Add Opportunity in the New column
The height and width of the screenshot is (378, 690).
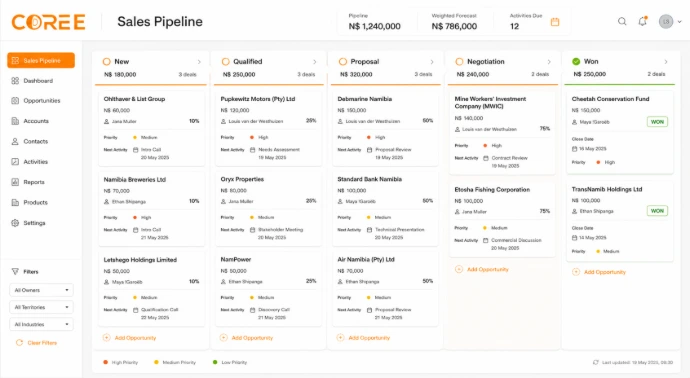[129, 338]
